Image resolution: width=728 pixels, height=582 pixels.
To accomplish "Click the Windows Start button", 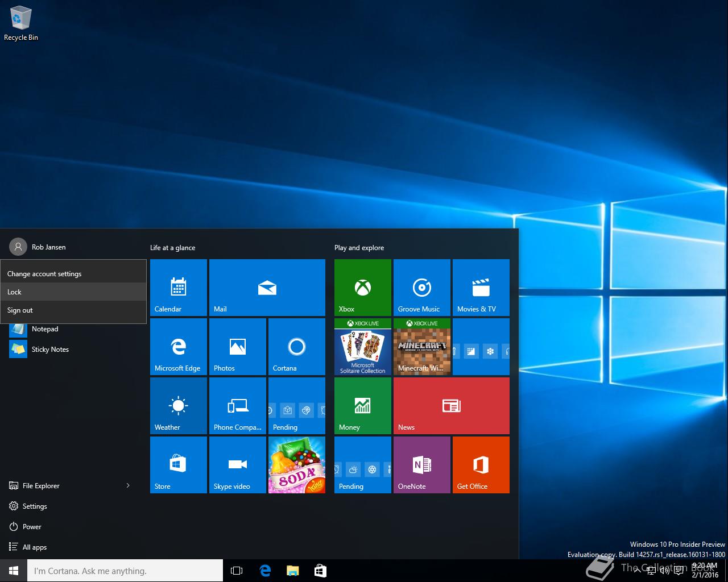I will pyautogui.click(x=14, y=571).
